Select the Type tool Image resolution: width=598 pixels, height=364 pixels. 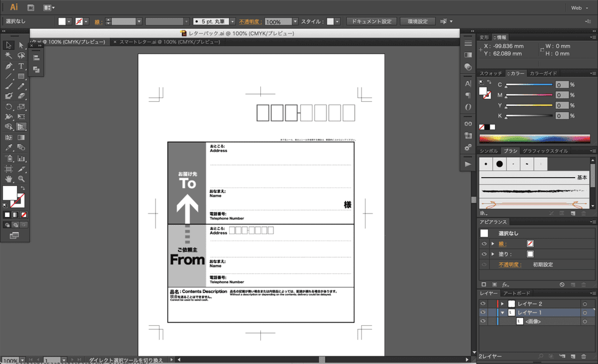pos(20,66)
